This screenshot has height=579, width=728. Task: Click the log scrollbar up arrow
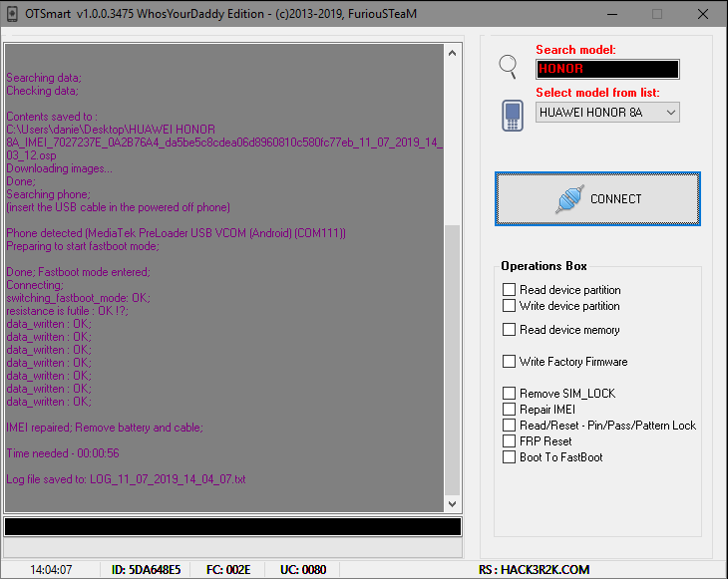452,54
